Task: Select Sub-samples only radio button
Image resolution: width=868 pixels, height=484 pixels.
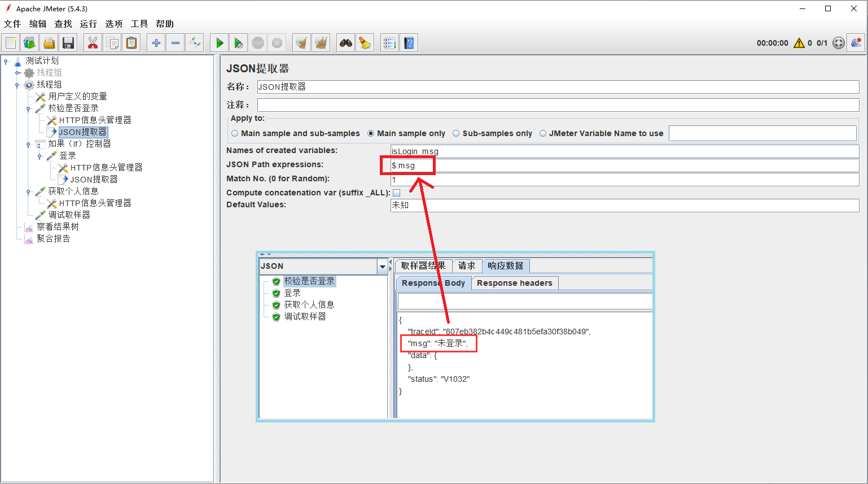Action: coord(456,134)
